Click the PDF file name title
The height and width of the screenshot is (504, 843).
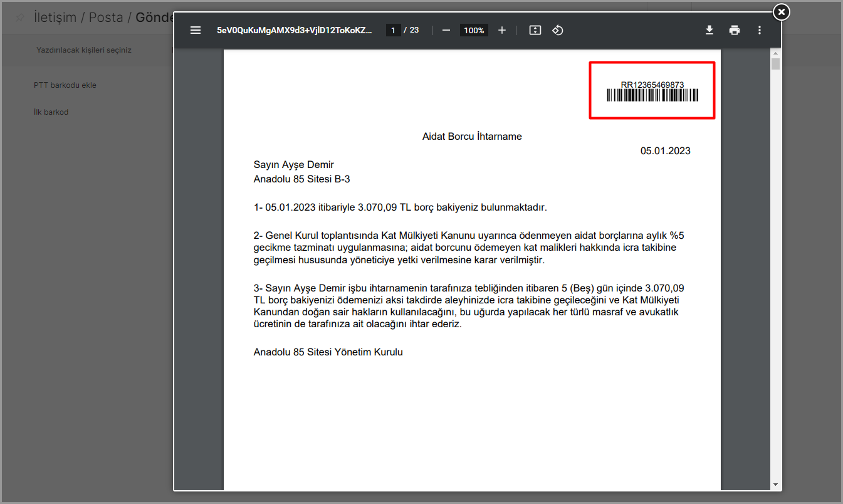(x=294, y=30)
